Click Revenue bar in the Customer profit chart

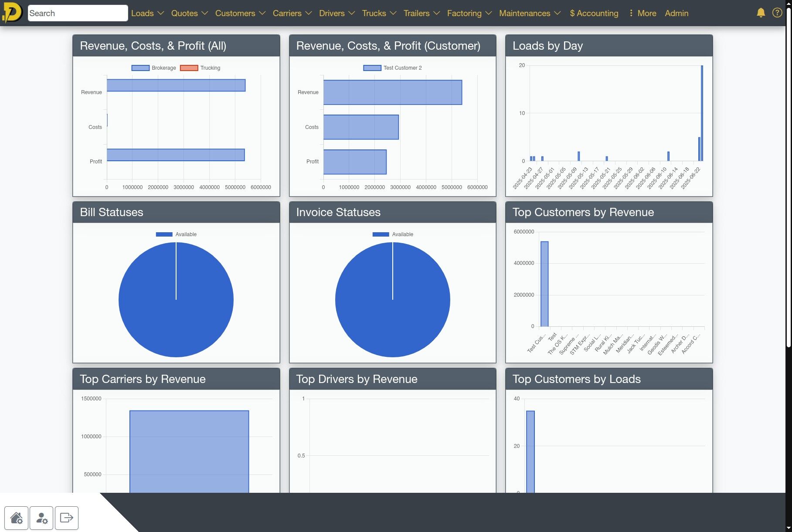(x=392, y=92)
